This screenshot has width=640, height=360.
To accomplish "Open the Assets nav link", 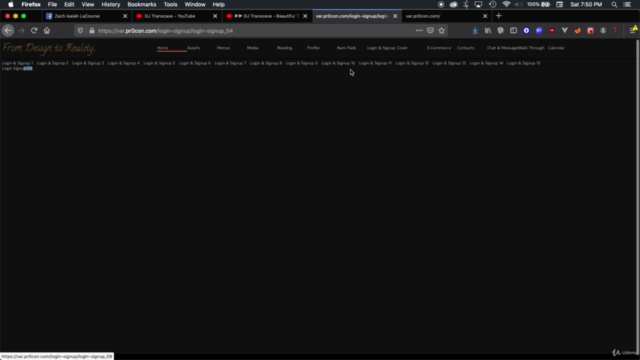I will (x=193, y=48).
